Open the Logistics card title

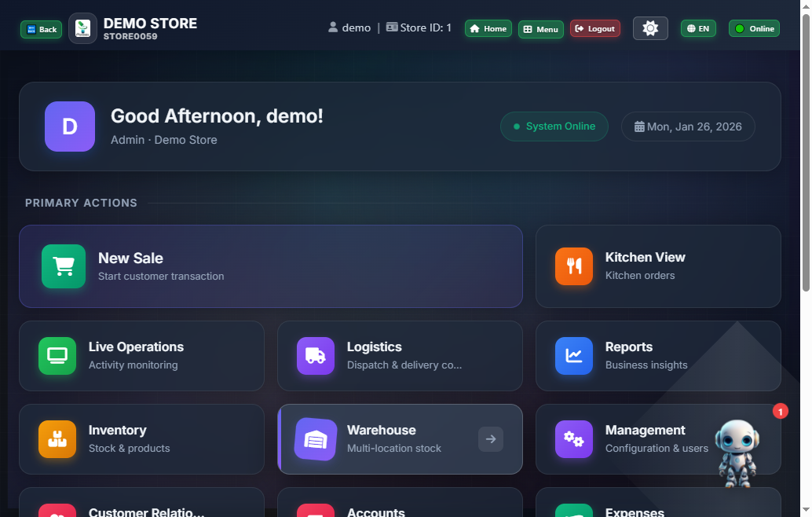pos(375,346)
